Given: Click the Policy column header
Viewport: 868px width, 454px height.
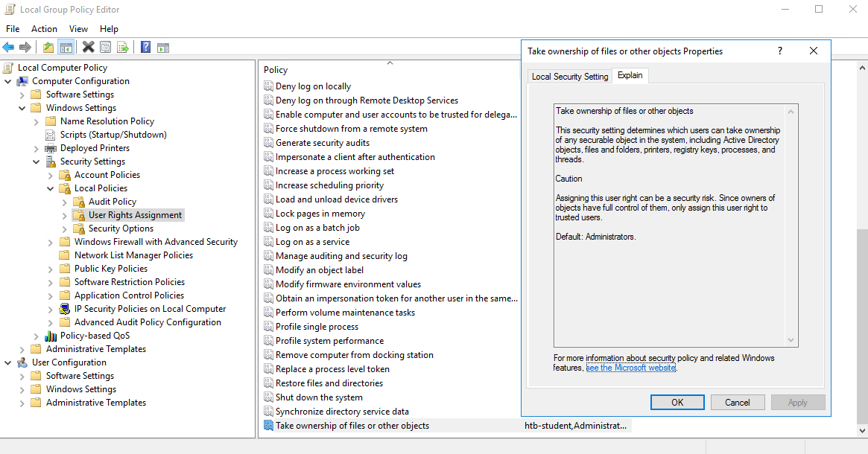Looking at the screenshot, I should point(391,70).
